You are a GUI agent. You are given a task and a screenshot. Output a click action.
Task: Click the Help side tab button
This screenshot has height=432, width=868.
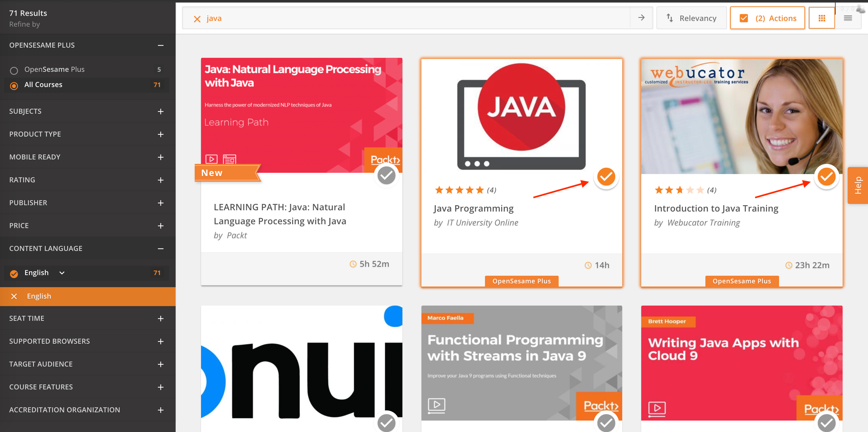click(x=858, y=185)
